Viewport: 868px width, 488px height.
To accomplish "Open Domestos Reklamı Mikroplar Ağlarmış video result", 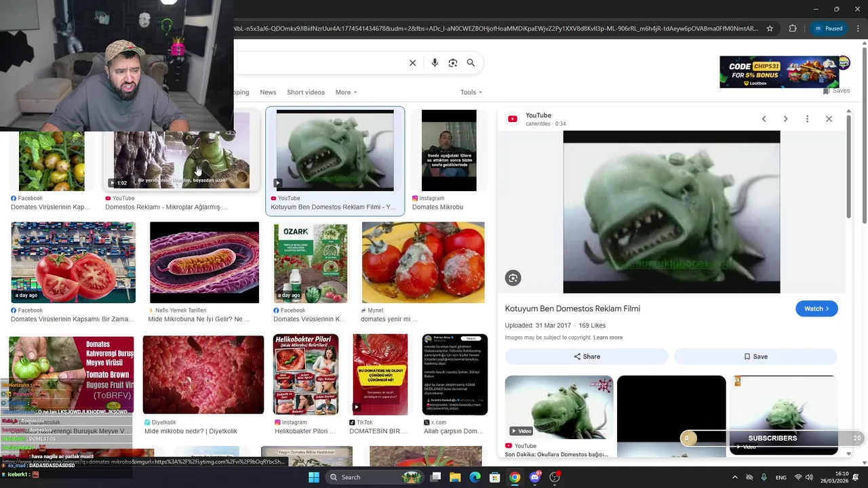I will tap(180, 161).
